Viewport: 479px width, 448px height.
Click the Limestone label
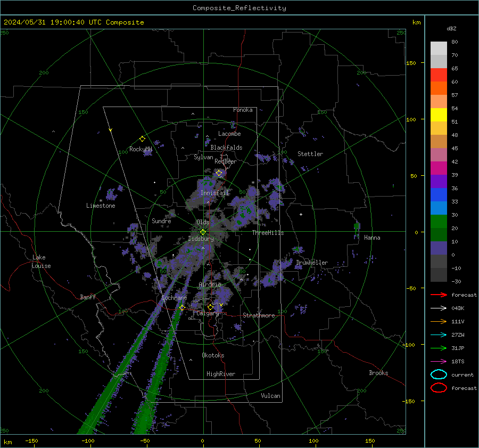click(x=101, y=206)
